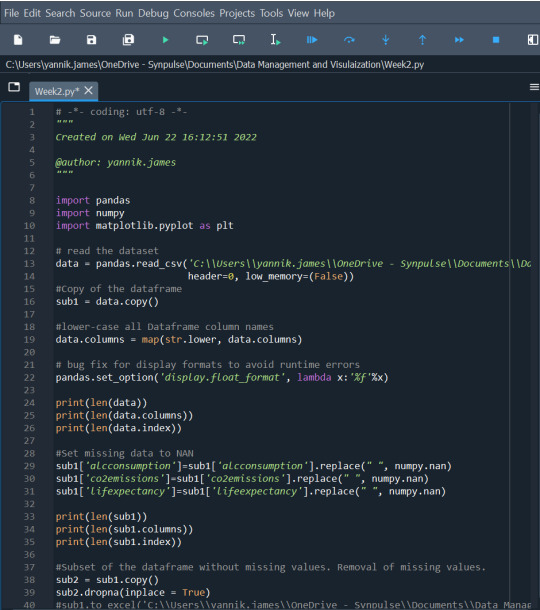
Task: Step into function debug arrow
Action: click(x=386, y=40)
